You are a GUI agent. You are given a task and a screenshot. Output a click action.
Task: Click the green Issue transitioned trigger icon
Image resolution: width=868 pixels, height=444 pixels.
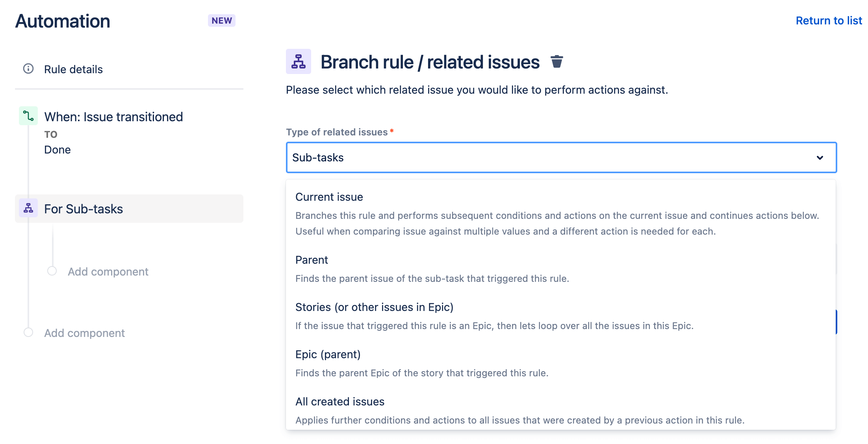[28, 116]
